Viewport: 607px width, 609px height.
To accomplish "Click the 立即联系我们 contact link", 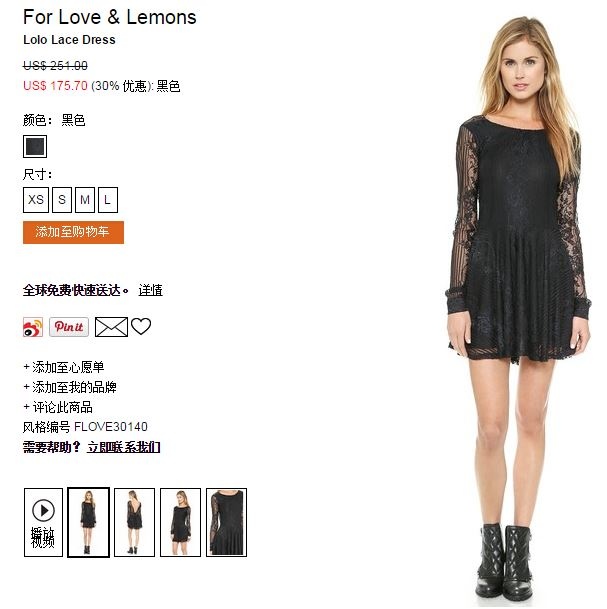I will tap(123, 447).
